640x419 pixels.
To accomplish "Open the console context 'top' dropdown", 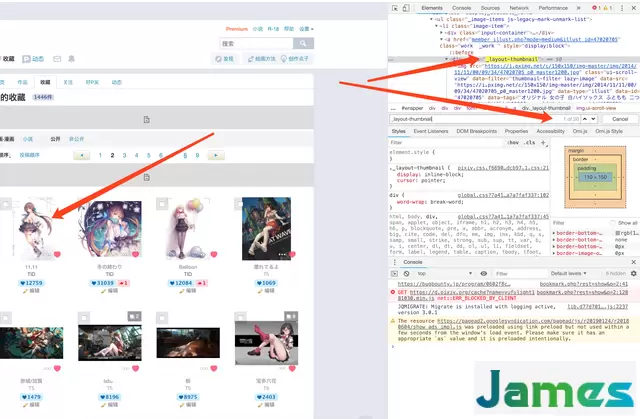I will [445, 273].
